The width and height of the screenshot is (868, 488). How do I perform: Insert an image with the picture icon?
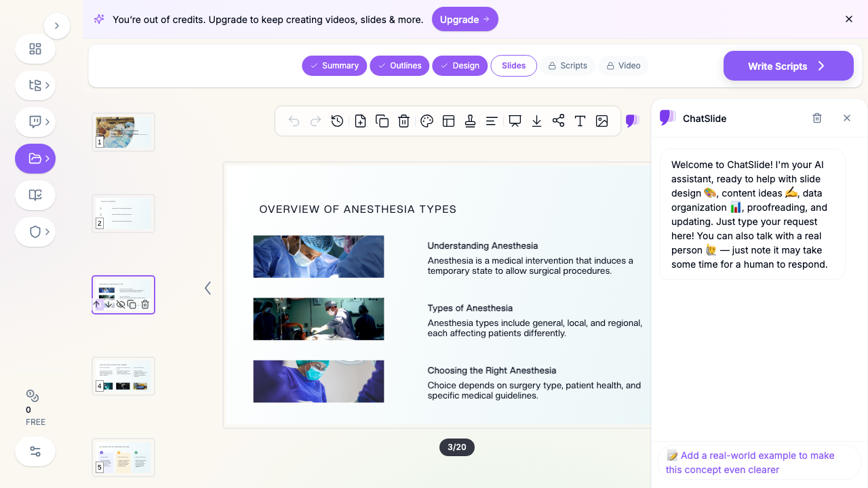pos(601,121)
